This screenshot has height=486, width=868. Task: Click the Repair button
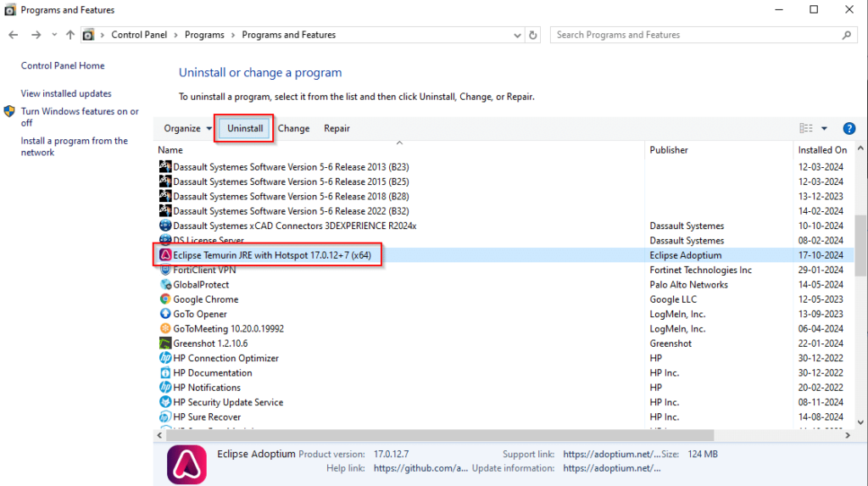[337, 129]
